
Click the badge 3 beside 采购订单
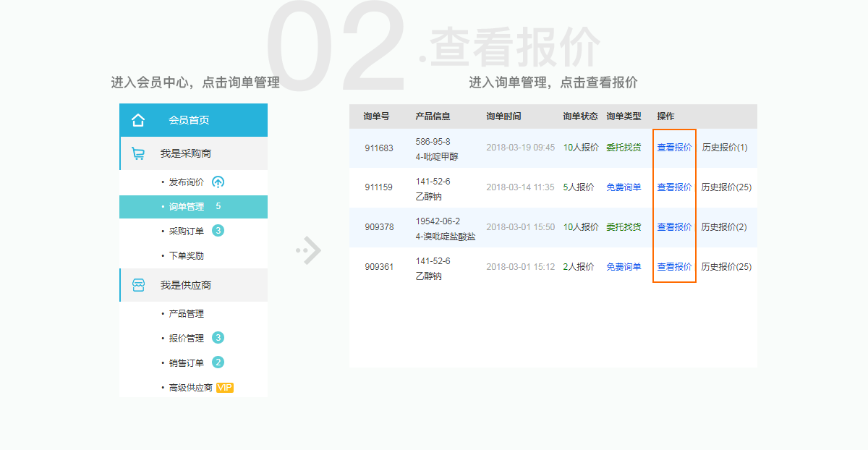tap(218, 231)
